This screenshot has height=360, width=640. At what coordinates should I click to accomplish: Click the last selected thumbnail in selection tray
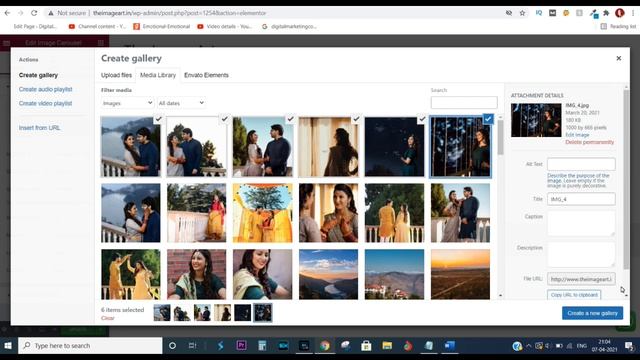point(262,313)
